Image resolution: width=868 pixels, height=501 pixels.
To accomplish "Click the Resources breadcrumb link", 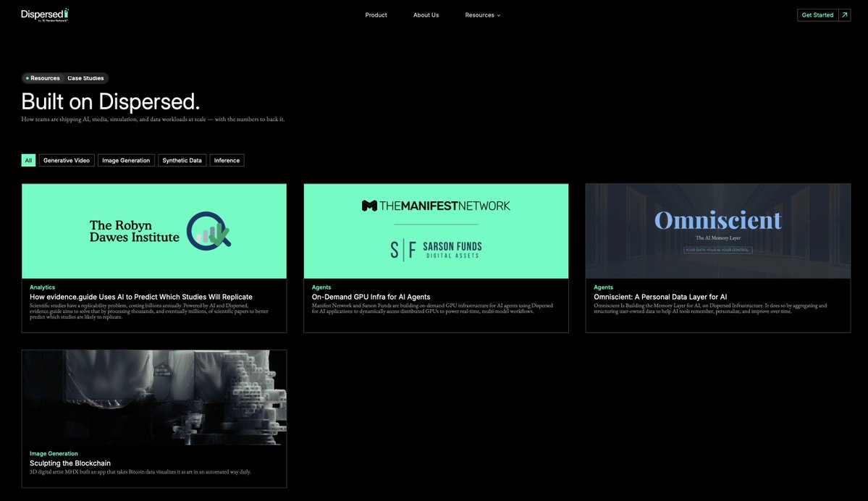I will click(x=43, y=78).
